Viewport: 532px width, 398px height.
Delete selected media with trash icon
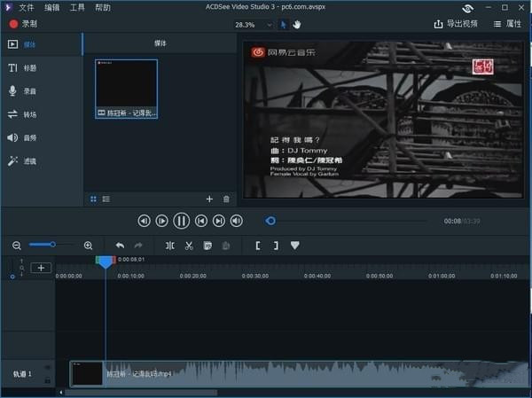coord(226,199)
